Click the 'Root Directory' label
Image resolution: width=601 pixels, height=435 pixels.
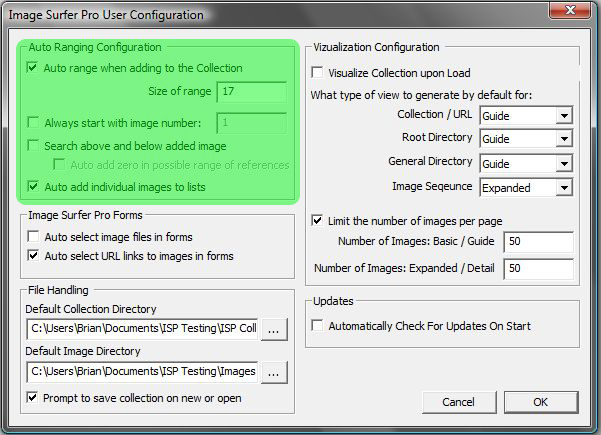tap(437, 137)
